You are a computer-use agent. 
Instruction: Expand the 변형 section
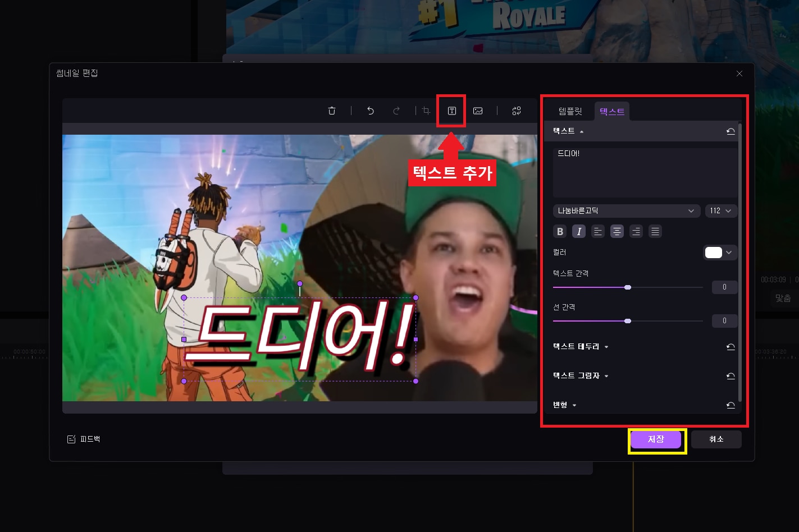pos(564,405)
